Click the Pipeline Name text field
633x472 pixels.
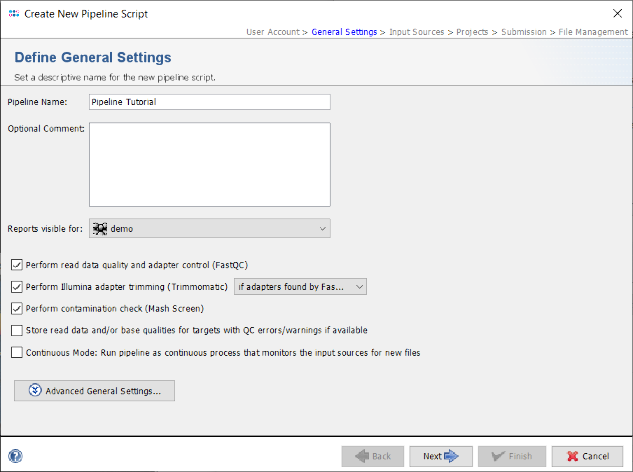(x=209, y=101)
